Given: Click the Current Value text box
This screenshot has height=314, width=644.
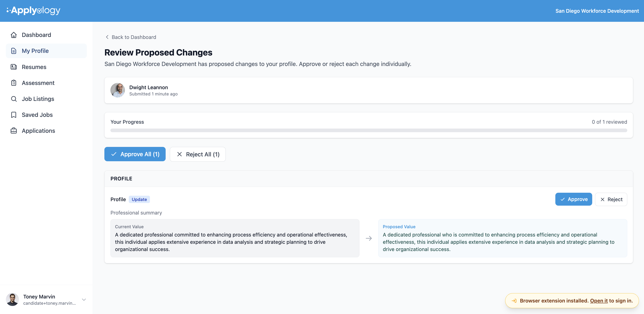Looking at the screenshot, I should pos(235,238).
